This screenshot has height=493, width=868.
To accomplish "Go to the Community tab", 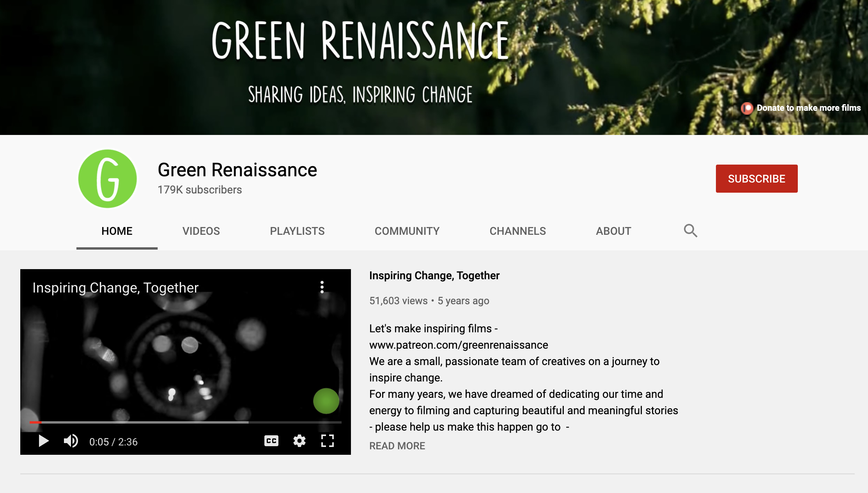I will click(x=407, y=231).
